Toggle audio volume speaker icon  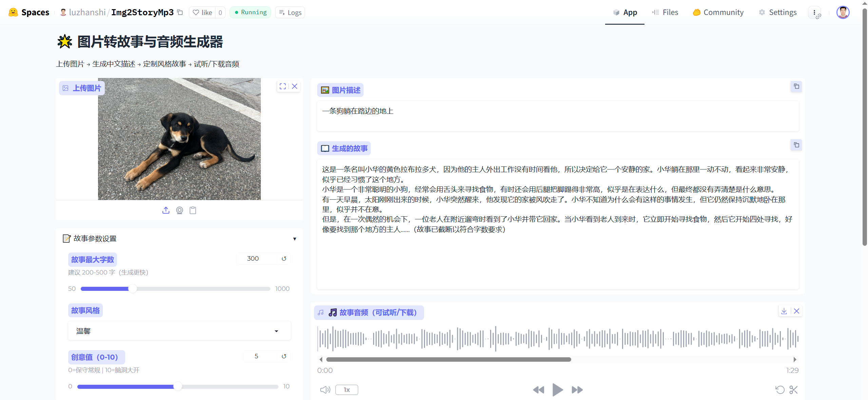[325, 390]
